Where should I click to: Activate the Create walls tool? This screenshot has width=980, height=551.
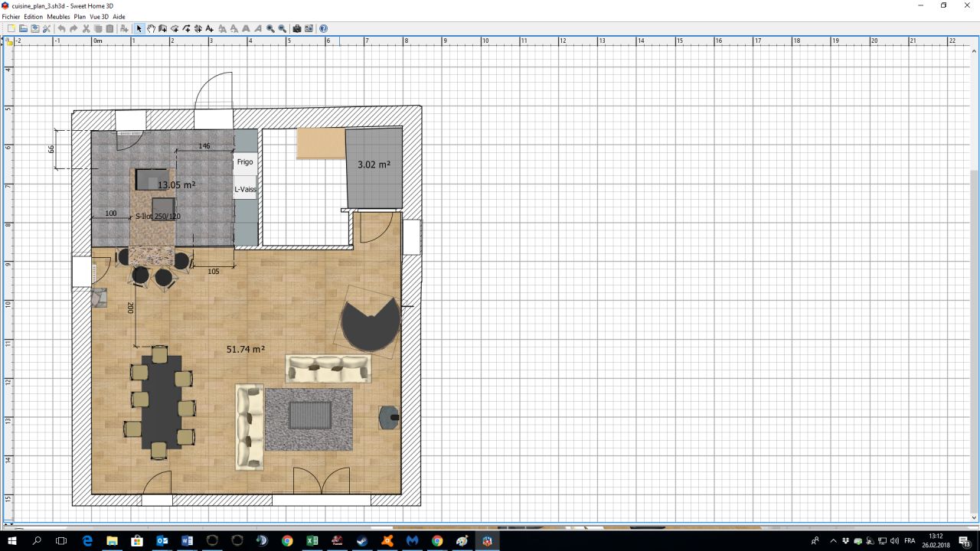(x=163, y=28)
